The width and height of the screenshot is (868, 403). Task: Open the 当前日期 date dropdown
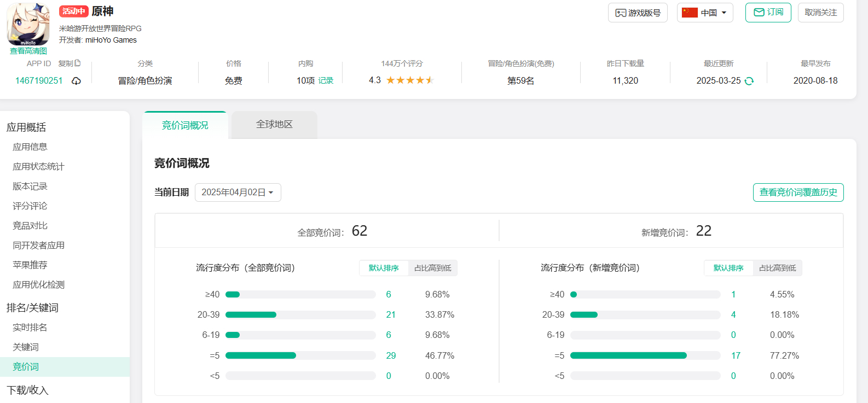pos(238,192)
